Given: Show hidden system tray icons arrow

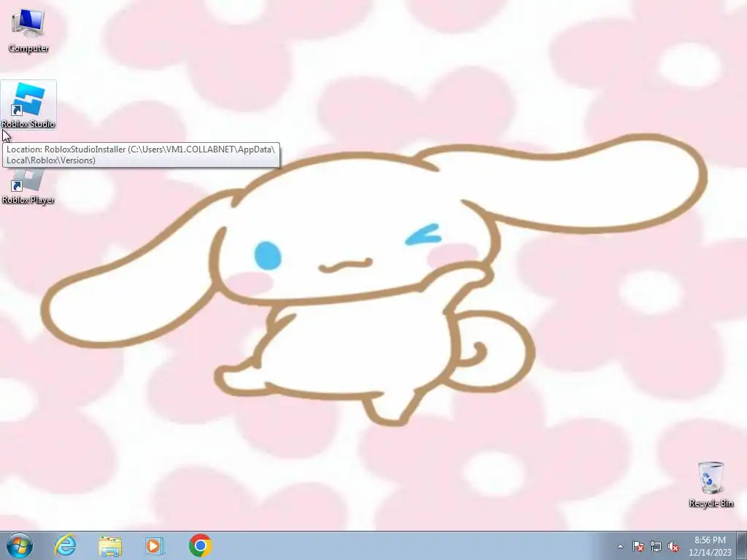Looking at the screenshot, I should 620,546.
